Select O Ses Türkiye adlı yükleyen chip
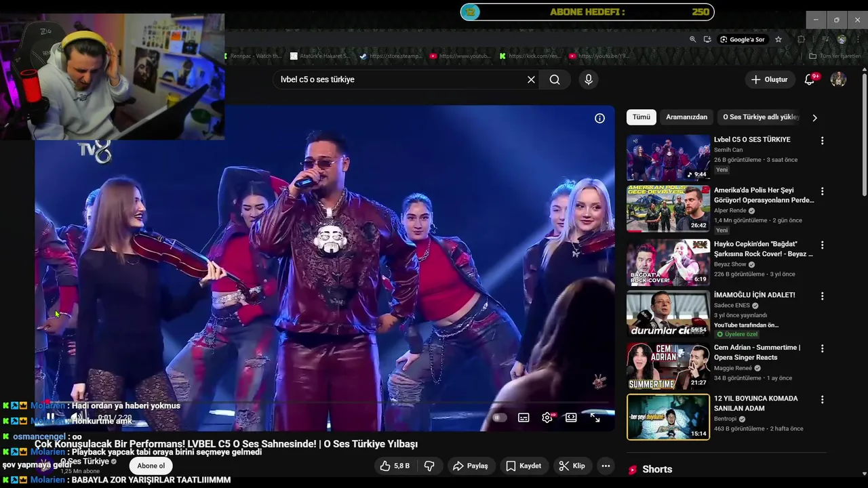Screen dimensions: 868x488 tap(761, 117)
